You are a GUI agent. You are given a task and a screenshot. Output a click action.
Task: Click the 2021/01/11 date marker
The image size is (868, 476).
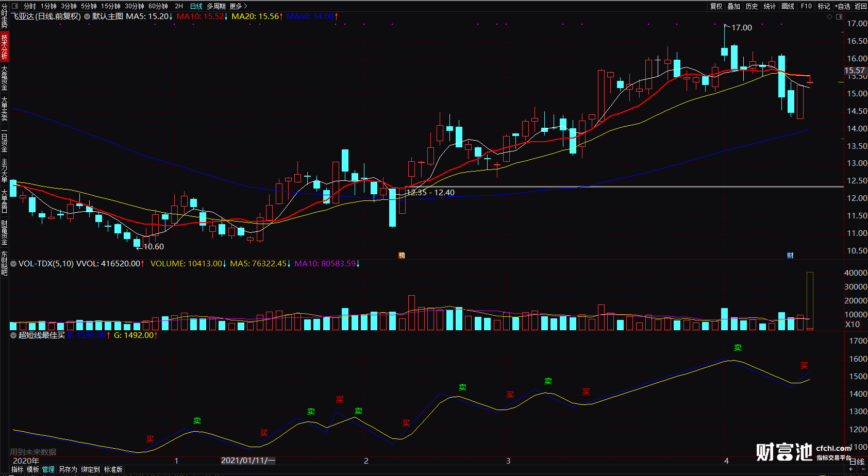click(x=248, y=461)
